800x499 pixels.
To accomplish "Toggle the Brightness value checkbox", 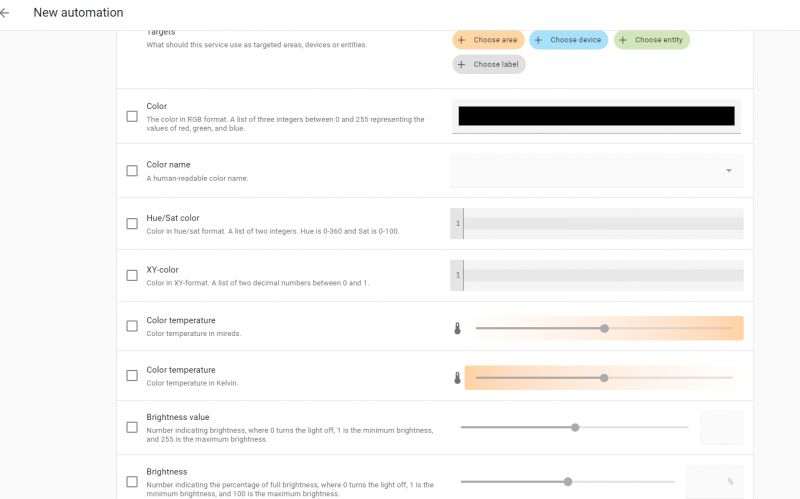I will click(132, 427).
